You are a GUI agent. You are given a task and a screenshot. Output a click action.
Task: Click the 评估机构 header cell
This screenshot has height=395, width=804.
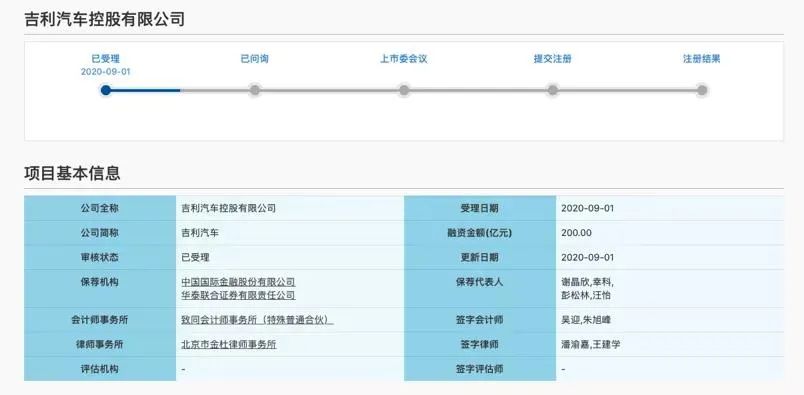(x=100, y=369)
